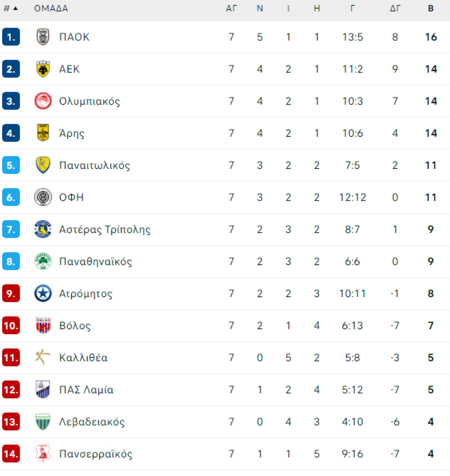Click the ΑΕΚ team logo

[43, 69]
